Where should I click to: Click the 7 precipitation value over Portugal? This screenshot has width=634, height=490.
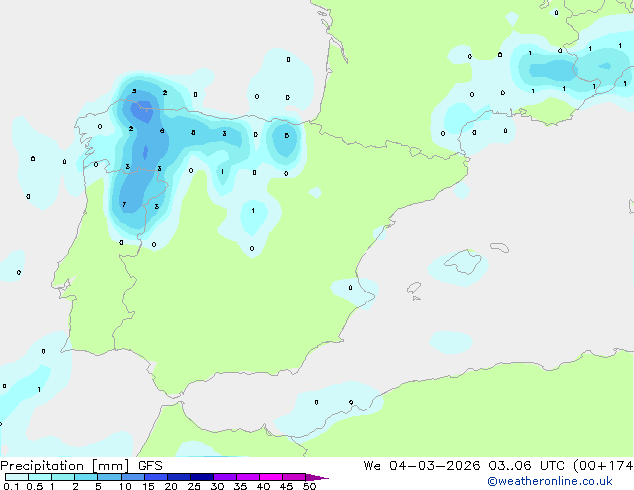click(124, 205)
